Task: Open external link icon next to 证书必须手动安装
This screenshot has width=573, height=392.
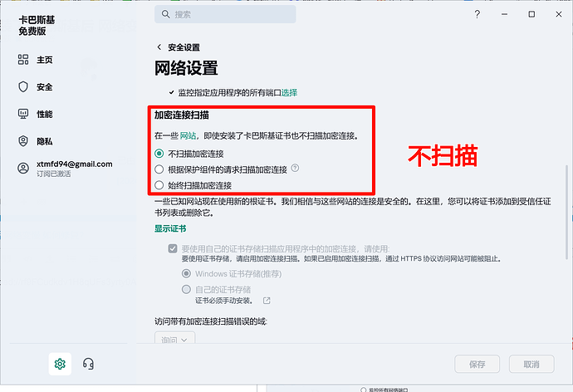Action: [x=267, y=301]
